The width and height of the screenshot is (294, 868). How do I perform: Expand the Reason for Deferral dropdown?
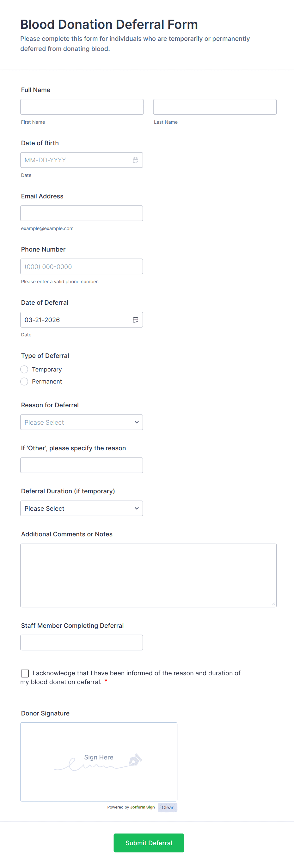pos(82,422)
